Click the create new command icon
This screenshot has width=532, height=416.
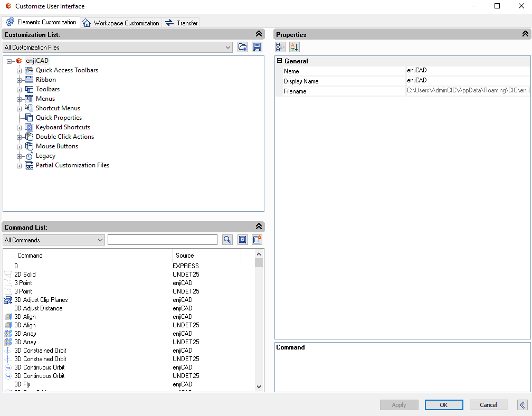257,240
